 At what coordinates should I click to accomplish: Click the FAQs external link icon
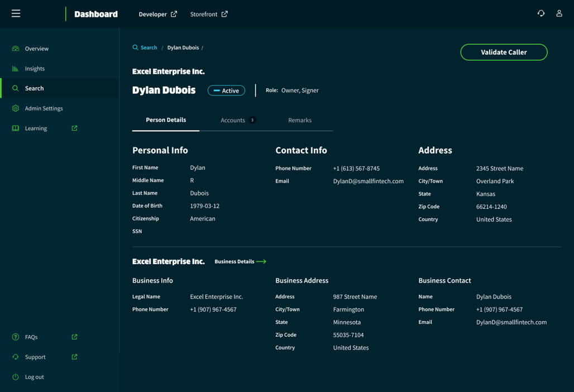click(74, 337)
